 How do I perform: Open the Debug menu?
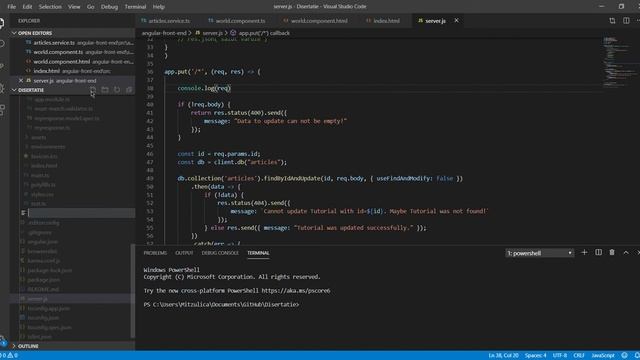pos(109,7)
